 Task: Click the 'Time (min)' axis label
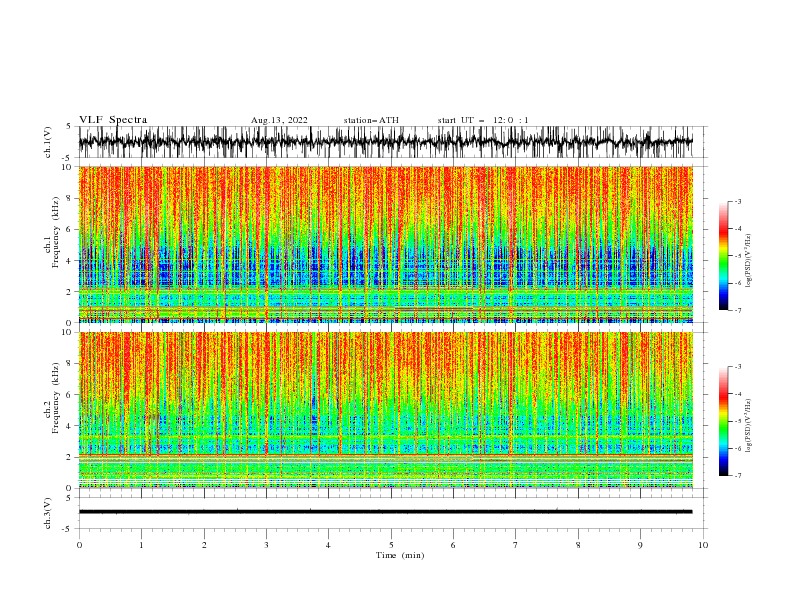point(400,555)
